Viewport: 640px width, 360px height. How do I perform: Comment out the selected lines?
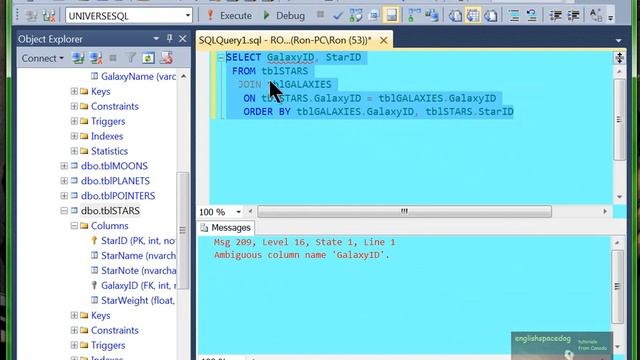tap(514, 16)
